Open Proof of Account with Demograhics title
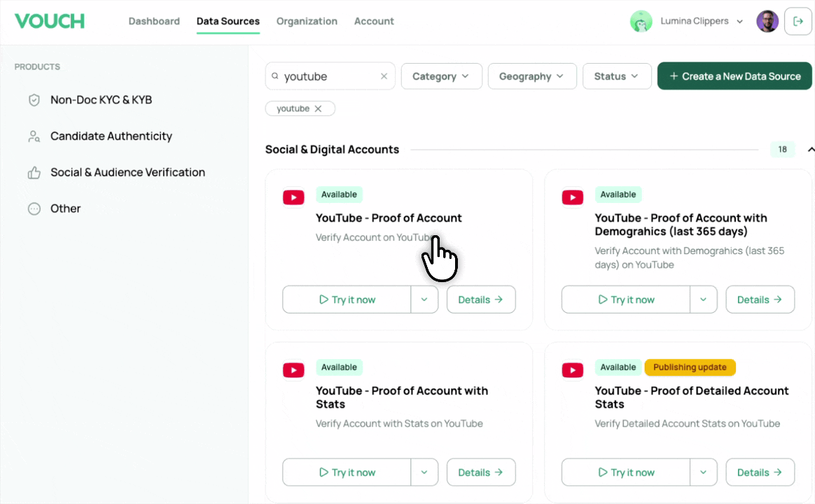The height and width of the screenshot is (504, 815). click(681, 225)
